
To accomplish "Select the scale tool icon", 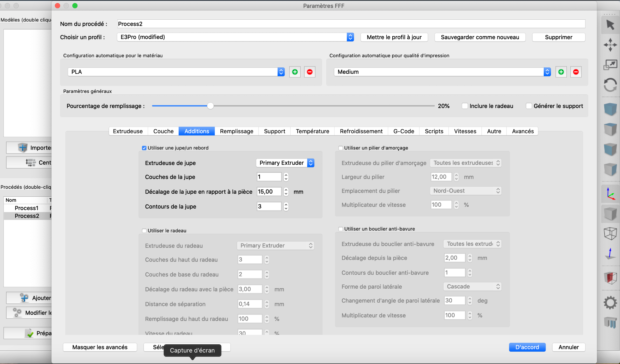I will point(610,65).
